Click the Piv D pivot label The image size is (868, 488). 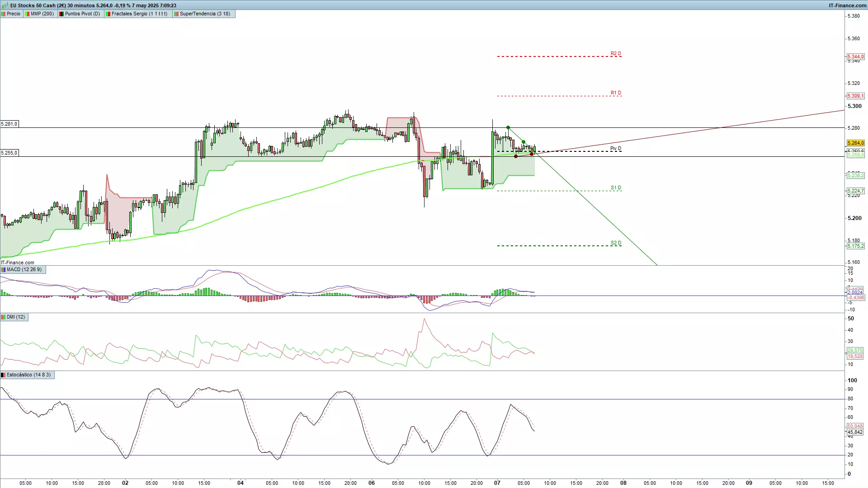coord(616,148)
